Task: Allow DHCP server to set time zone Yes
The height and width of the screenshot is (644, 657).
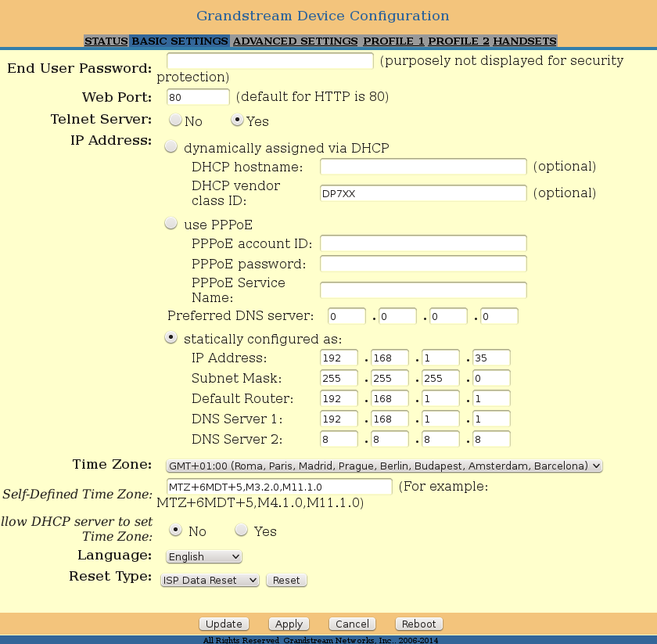Action: point(242,531)
